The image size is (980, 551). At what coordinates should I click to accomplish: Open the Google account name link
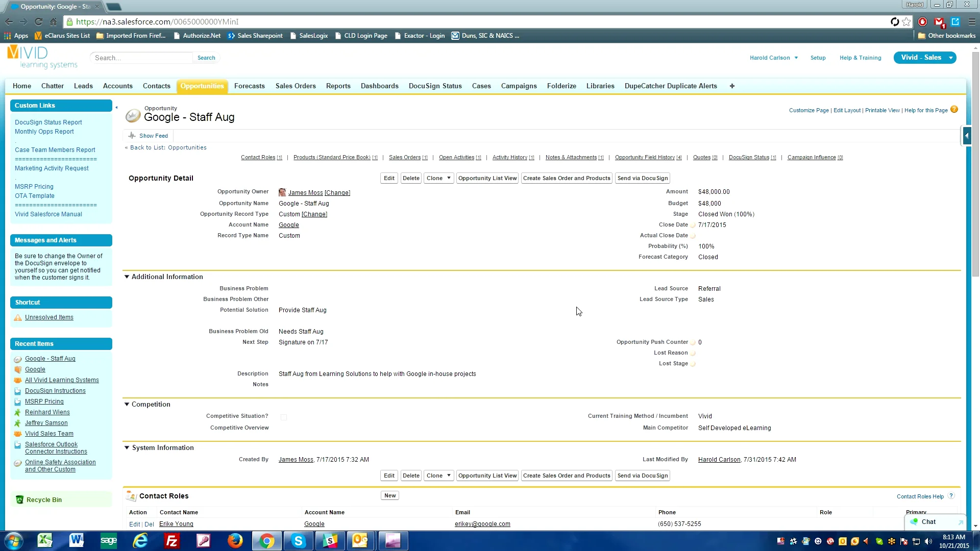pyautogui.click(x=289, y=225)
